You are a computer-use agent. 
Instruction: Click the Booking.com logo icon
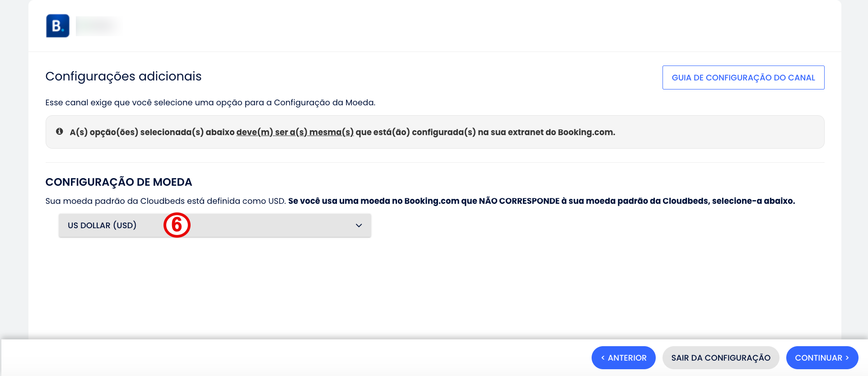[58, 26]
